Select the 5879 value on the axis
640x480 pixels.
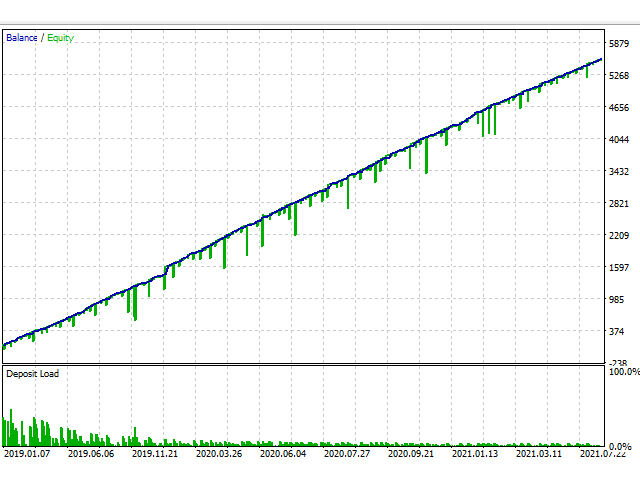[619, 44]
